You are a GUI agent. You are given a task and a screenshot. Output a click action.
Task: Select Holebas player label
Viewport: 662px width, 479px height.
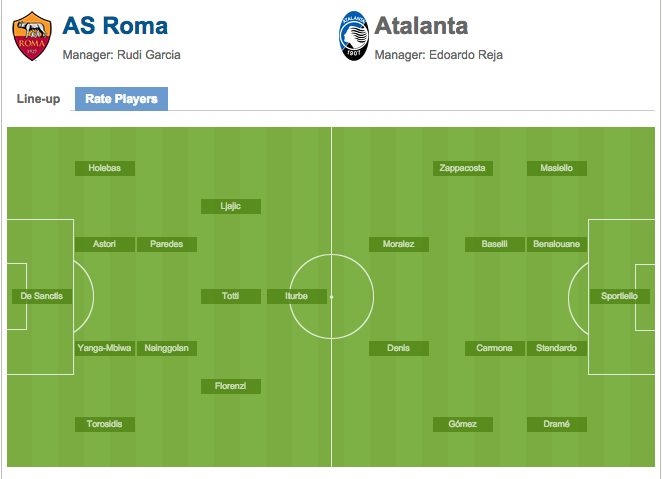pos(105,168)
